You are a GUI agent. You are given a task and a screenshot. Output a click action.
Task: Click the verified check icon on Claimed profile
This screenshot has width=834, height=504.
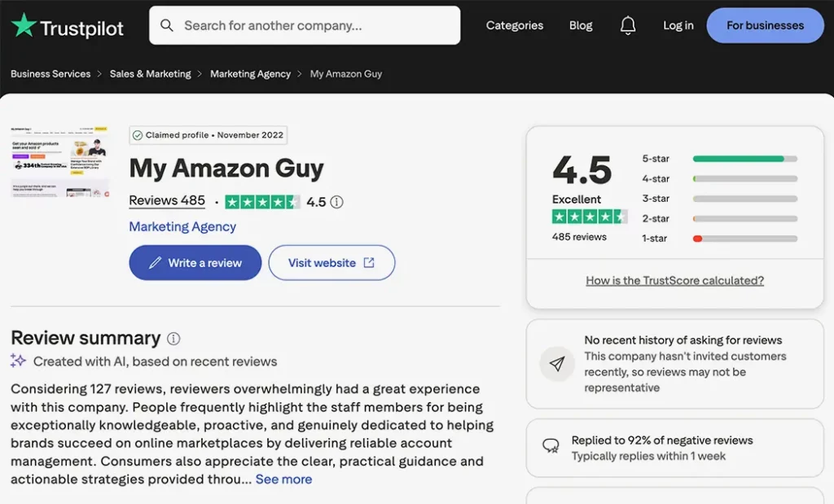coord(137,135)
